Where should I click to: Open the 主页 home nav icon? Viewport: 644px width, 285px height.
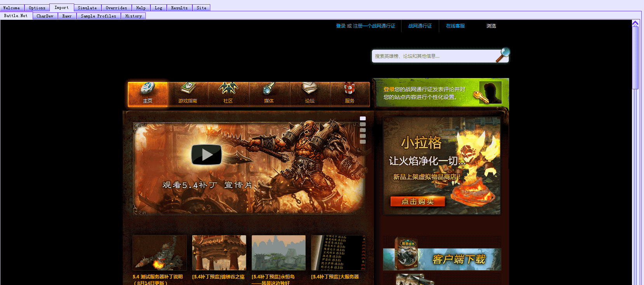pyautogui.click(x=148, y=94)
